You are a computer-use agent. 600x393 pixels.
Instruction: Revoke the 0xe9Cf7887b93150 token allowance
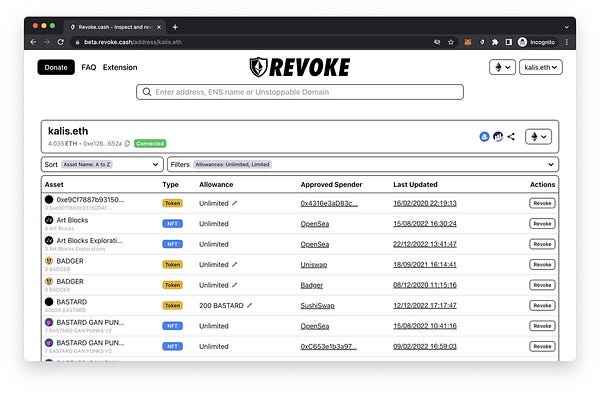(542, 203)
